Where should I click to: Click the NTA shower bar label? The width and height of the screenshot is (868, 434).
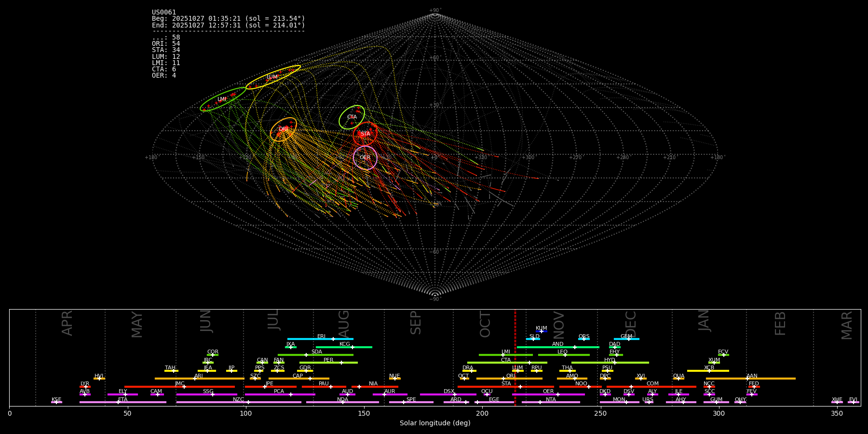pyautogui.click(x=551, y=400)
